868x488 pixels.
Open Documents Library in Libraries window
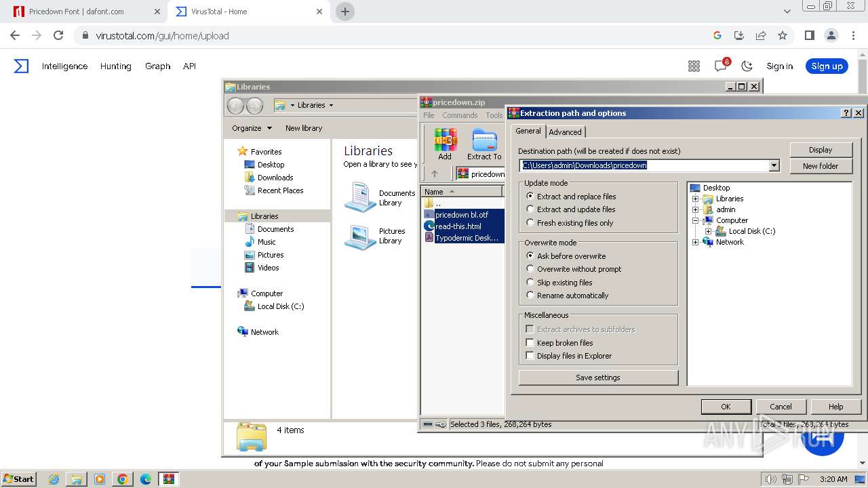(380, 198)
